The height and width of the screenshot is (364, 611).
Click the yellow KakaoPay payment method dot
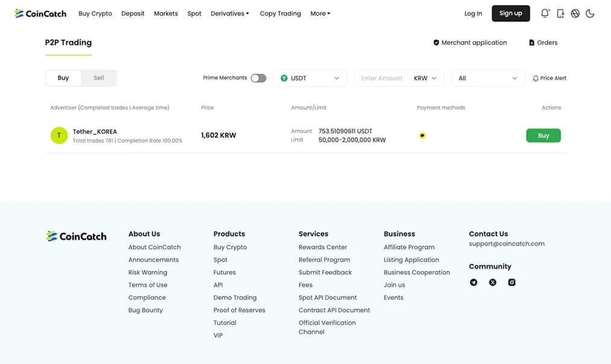(421, 135)
